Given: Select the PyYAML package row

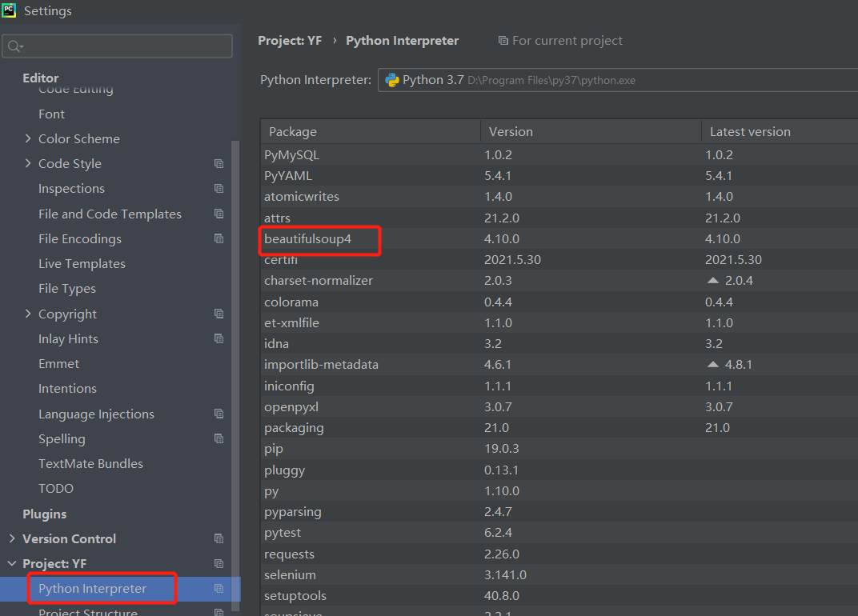Looking at the screenshot, I should [559, 176].
